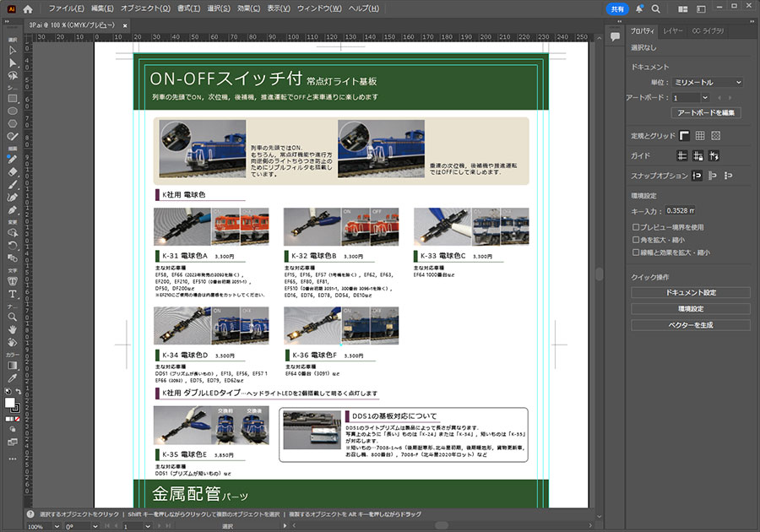Screen dimensions: 760x532
Task: Click the None (red slash) color button
Action: click(17, 419)
